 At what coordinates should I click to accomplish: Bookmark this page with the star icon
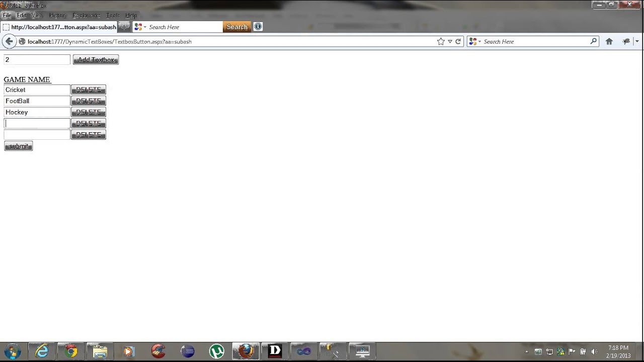pyautogui.click(x=441, y=41)
